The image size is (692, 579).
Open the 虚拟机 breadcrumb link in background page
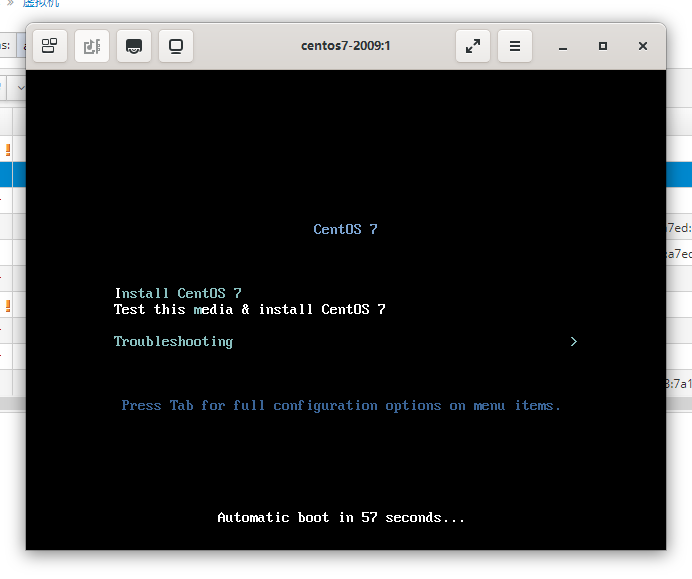pyautogui.click(x=41, y=3)
